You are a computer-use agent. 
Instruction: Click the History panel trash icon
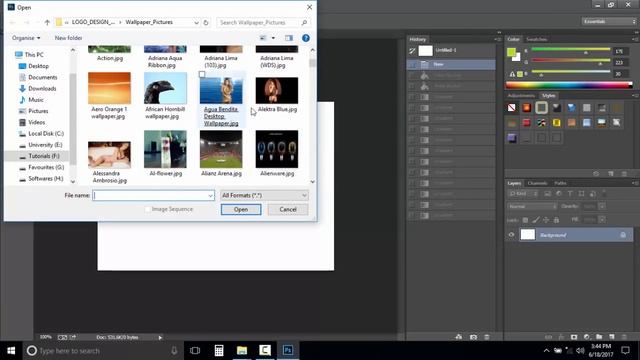click(x=487, y=337)
